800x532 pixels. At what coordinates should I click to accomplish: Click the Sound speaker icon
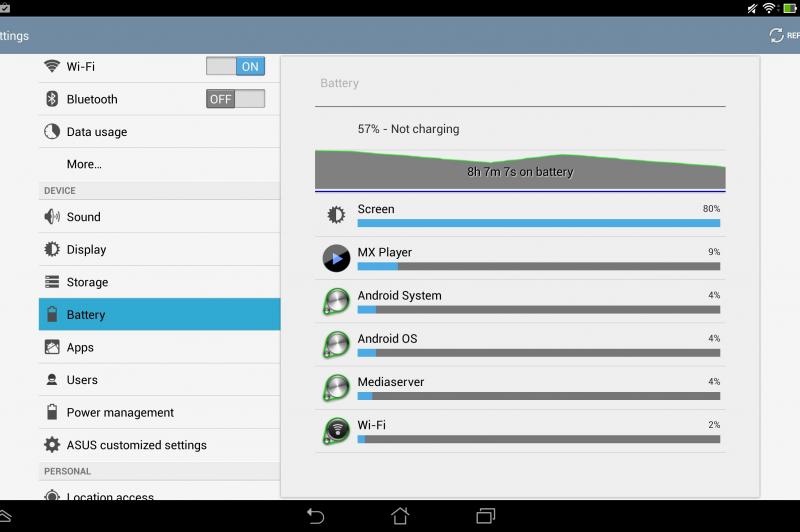(x=52, y=217)
